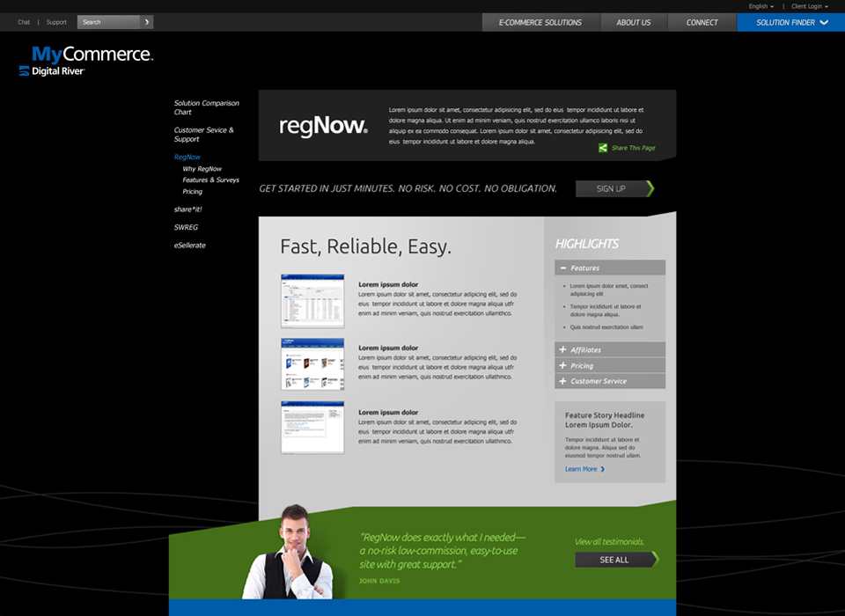
Task: Open the Client Login dropdown
Action: click(810, 6)
